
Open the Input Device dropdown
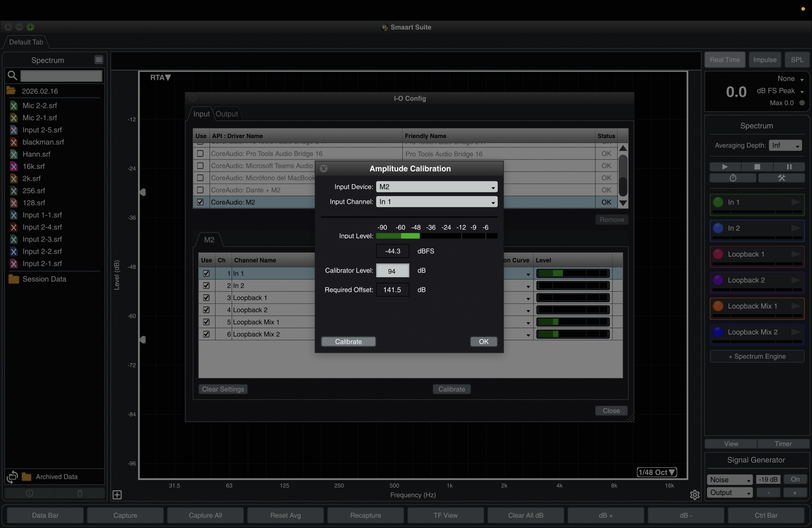point(437,187)
